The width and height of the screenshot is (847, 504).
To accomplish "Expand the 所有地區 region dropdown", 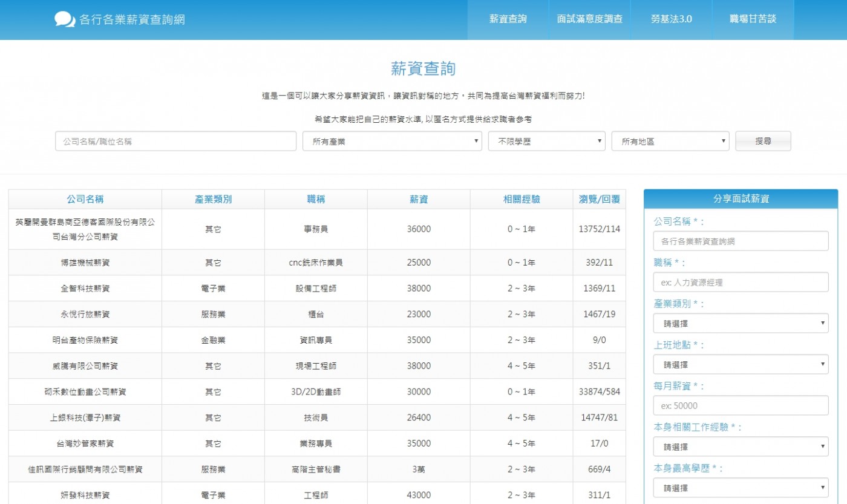I will 670,141.
